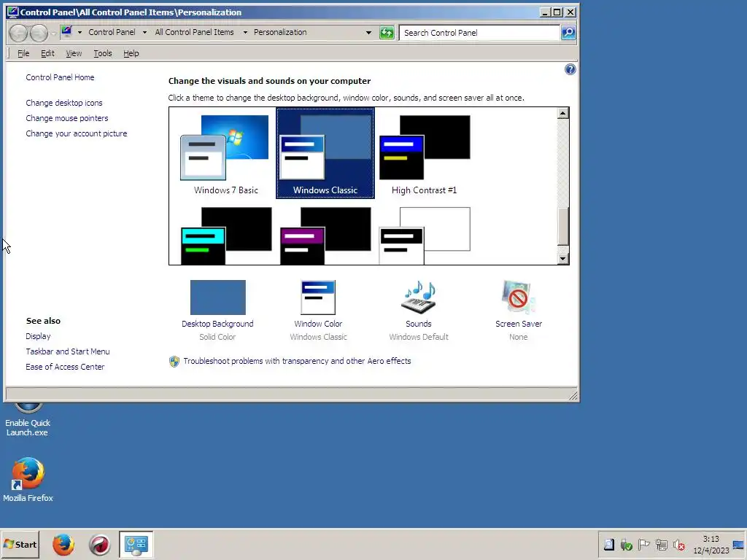Select the white high contrast theme
The image size is (747, 560).
[424, 236]
